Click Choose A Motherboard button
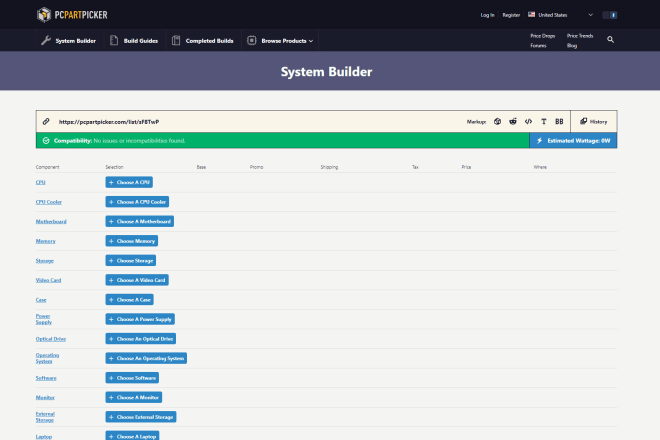This screenshot has width=660, height=440. (139, 221)
